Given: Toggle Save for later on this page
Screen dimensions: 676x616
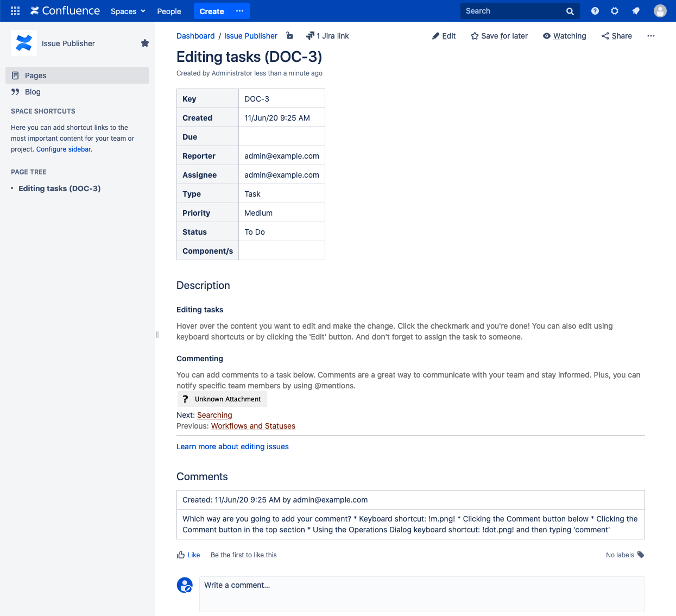Looking at the screenshot, I should pos(499,36).
